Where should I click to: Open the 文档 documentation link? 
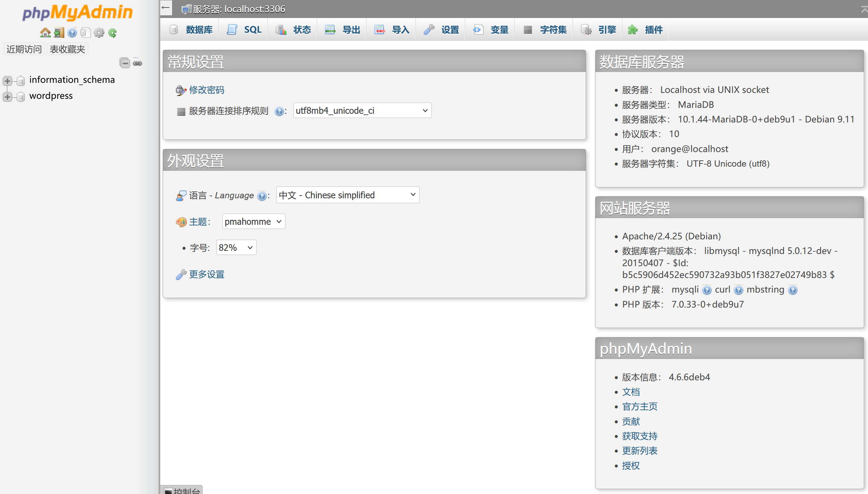pyautogui.click(x=631, y=392)
